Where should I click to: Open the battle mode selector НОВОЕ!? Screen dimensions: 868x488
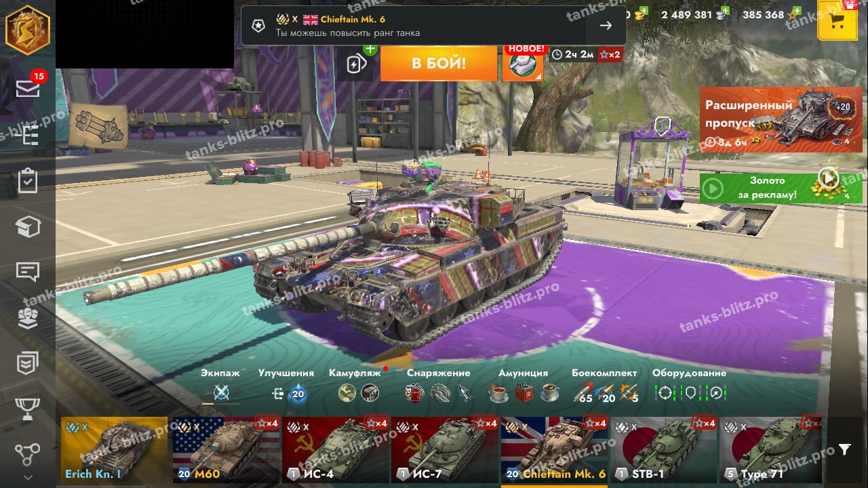(523, 64)
